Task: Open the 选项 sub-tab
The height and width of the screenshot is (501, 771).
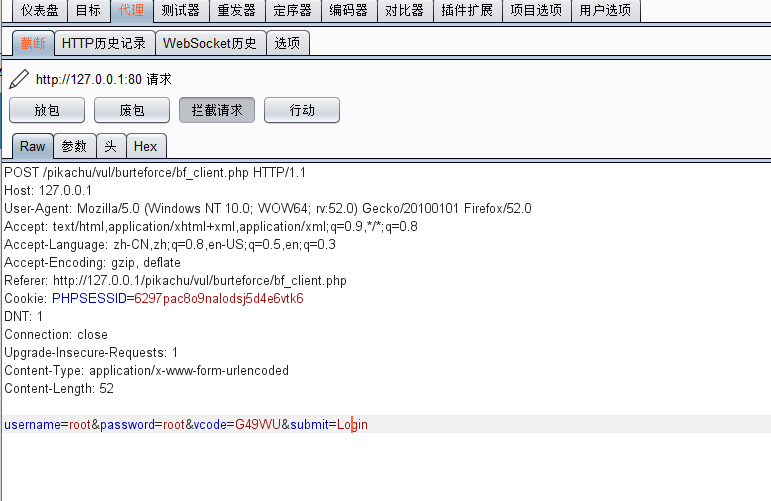Action: coord(288,43)
